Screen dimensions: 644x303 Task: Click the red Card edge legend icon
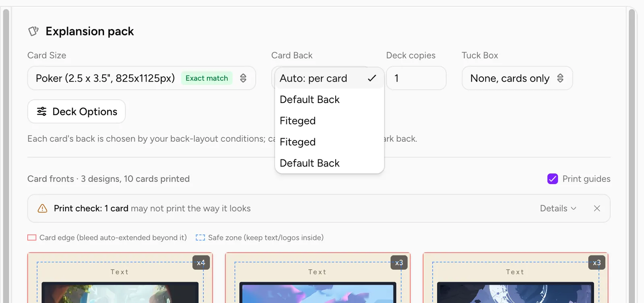tap(32, 237)
